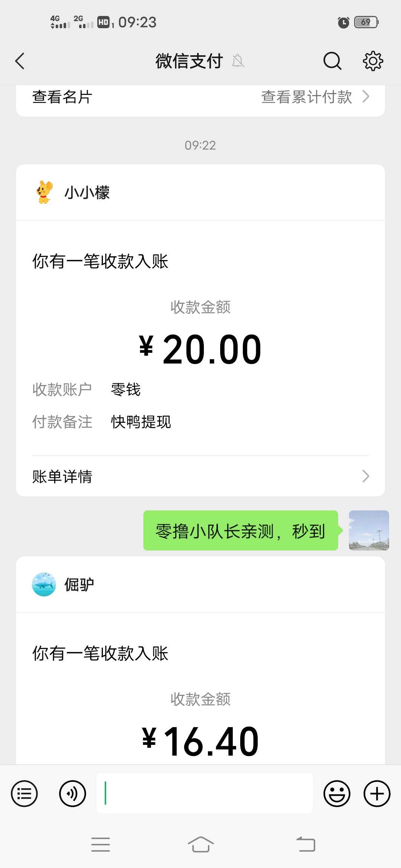Tap 小小檬 dog avatar icon
This screenshot has height=868, width=401.
[x=44, y=192]
